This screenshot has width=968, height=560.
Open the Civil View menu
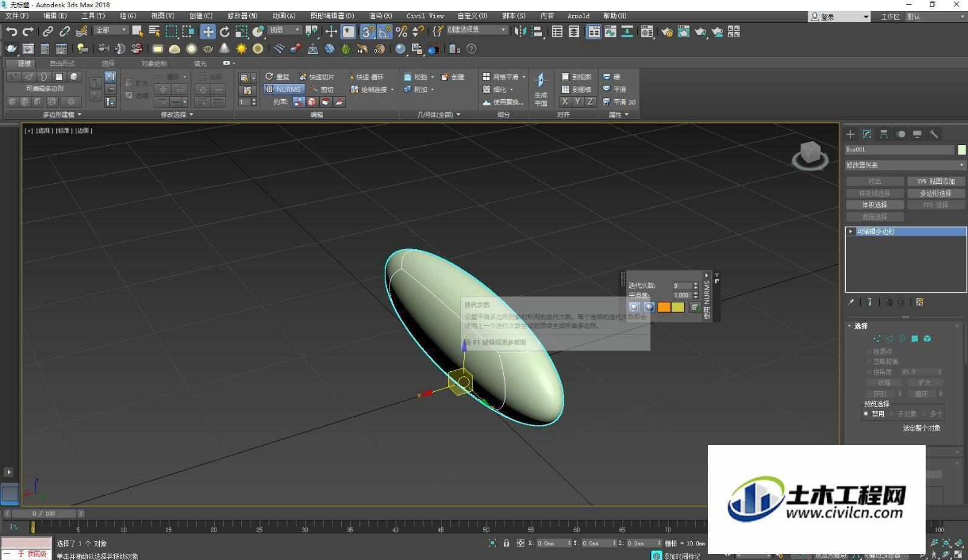click(x=425, y=16)
